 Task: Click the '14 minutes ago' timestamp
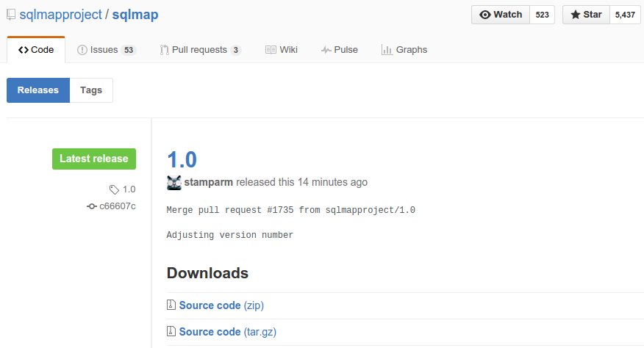click(333, 182)
